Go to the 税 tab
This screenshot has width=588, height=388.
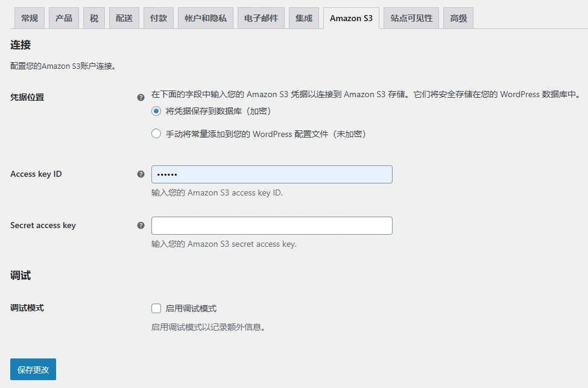93,18
